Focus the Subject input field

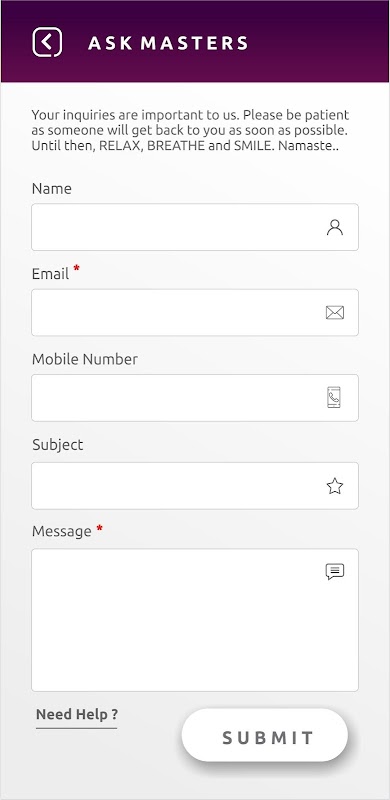coord(195,486)
